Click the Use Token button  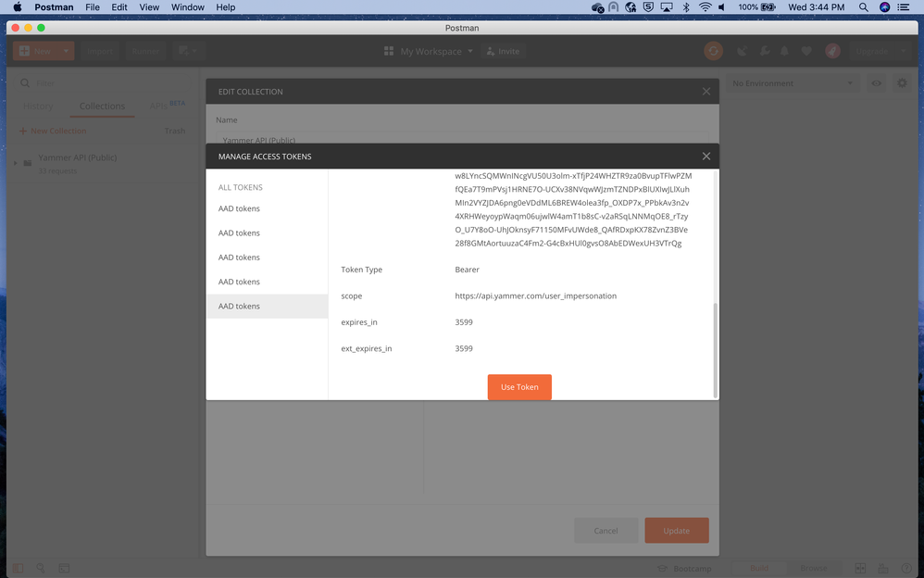519,387
